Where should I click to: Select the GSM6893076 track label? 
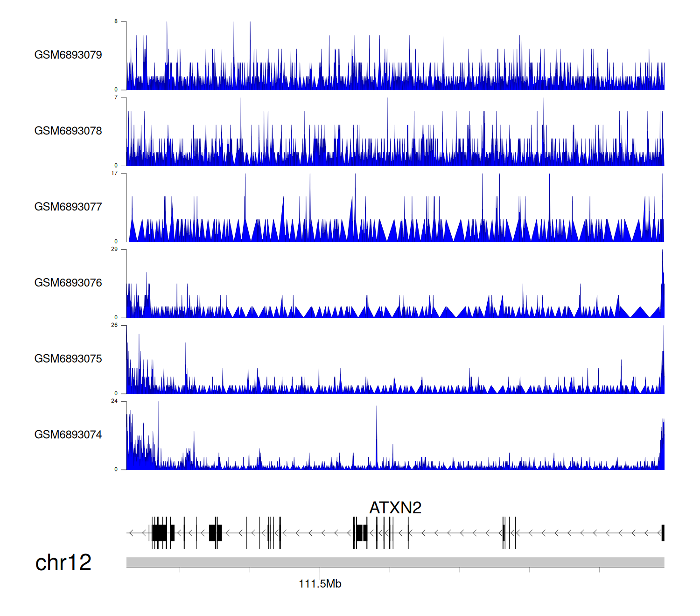click(x=68, y=283)
